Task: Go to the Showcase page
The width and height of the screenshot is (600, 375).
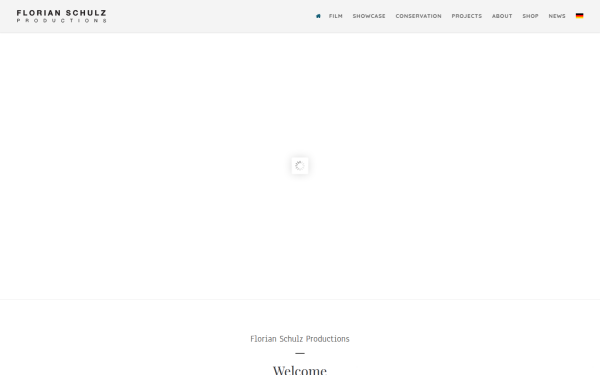Action: (369, 16)
